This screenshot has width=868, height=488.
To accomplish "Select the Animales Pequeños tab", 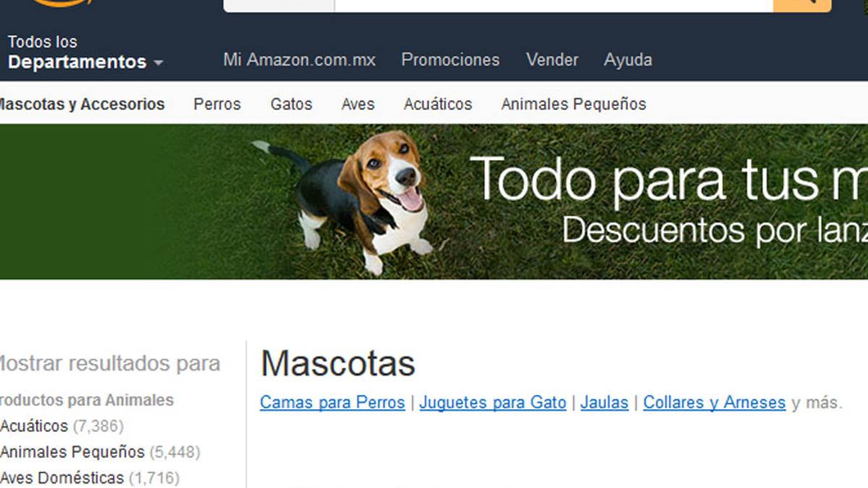I will pyautogui.click(x=574, y=104).
